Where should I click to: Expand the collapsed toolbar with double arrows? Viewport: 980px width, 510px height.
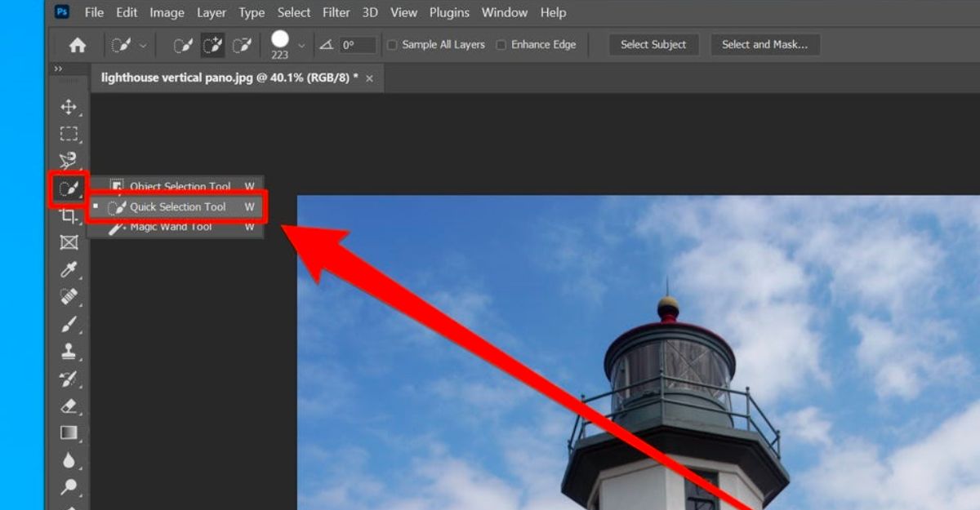(x=58, y=69)
